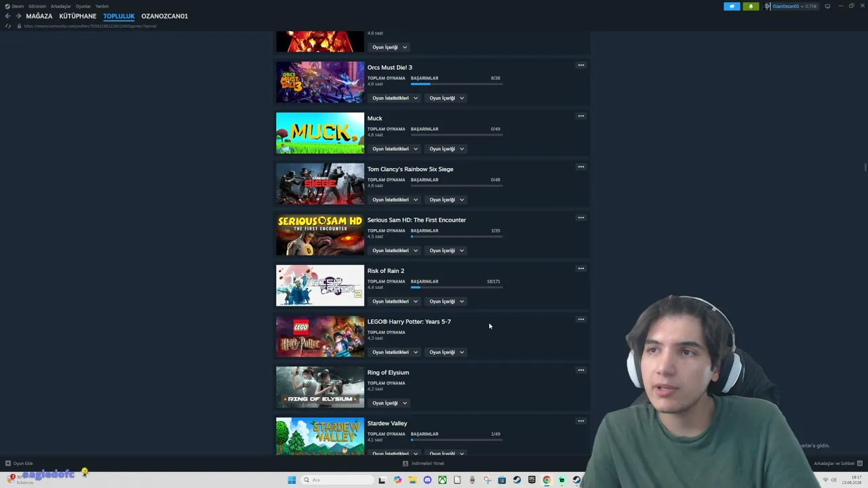This screenshot has width=868, height=488.
Task: Open three-dot menu for Rainbow Six Siege
Action: tap(581, 167)
